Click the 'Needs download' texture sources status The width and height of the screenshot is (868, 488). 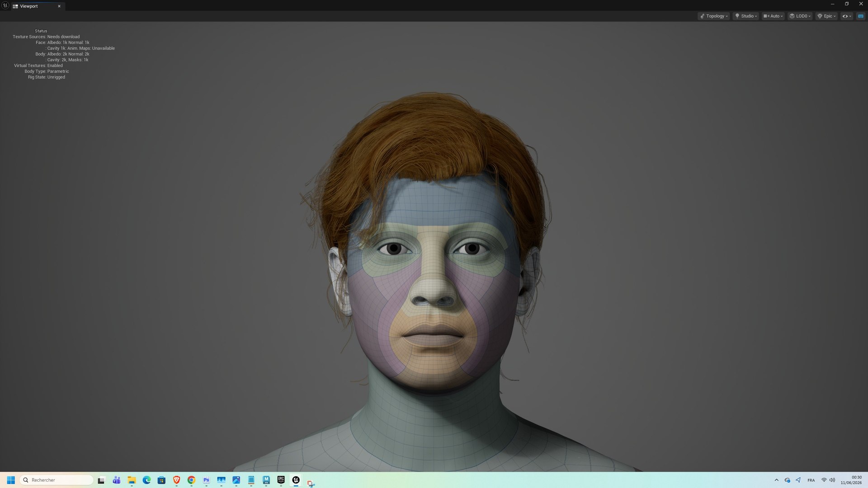click(x=63, y=37)
